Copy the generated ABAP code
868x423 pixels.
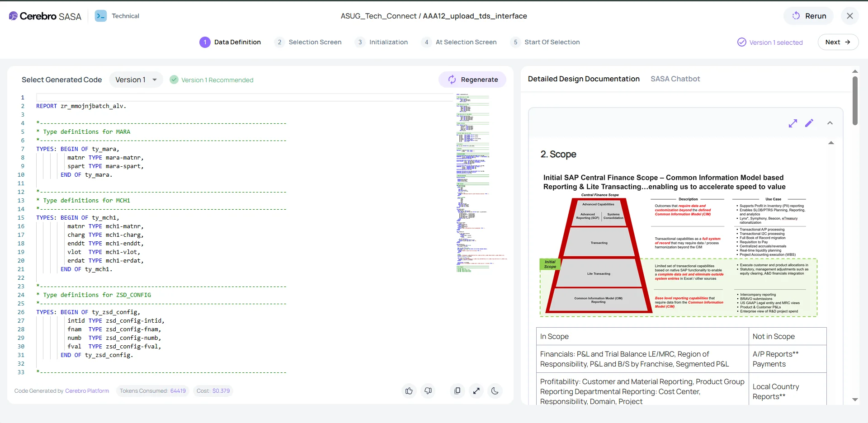(x=457, y=391)
